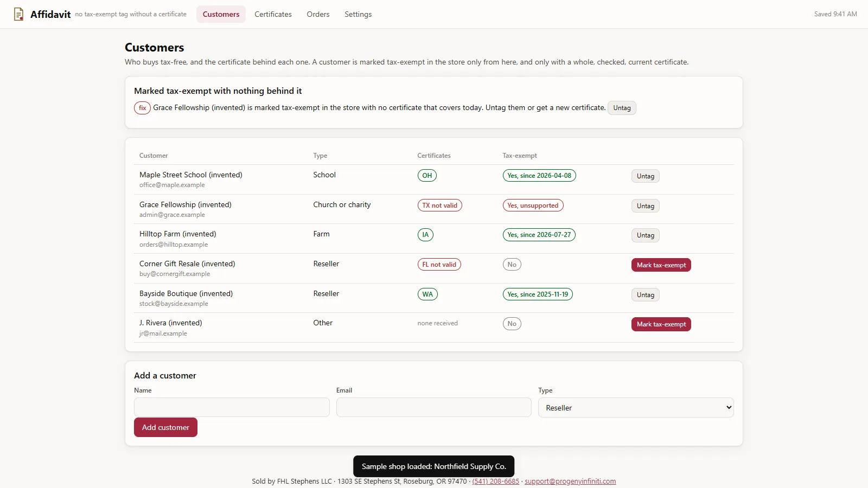
Task: Untag Maple Street School row
Action: [645, 176]
